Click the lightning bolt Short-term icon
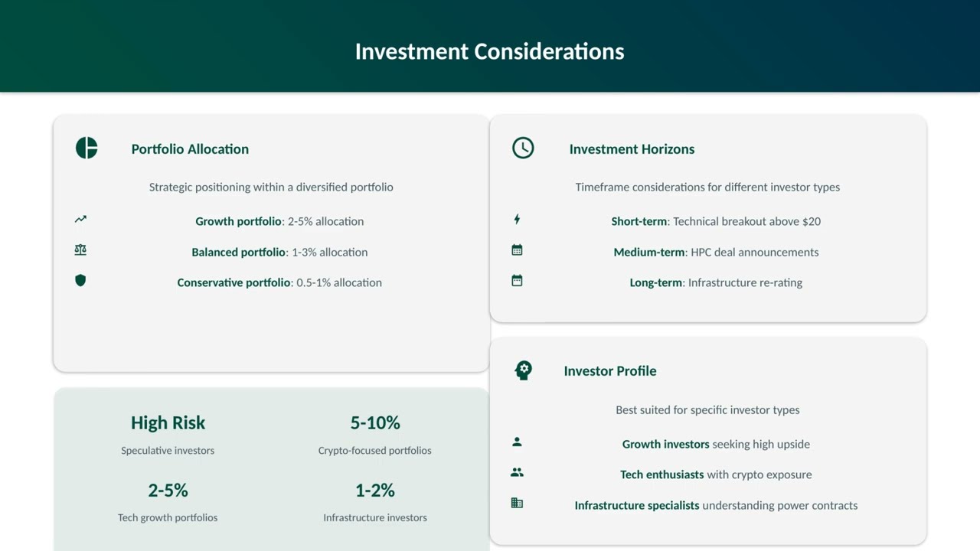Screen dimensions: 980x551 [517, 220]
